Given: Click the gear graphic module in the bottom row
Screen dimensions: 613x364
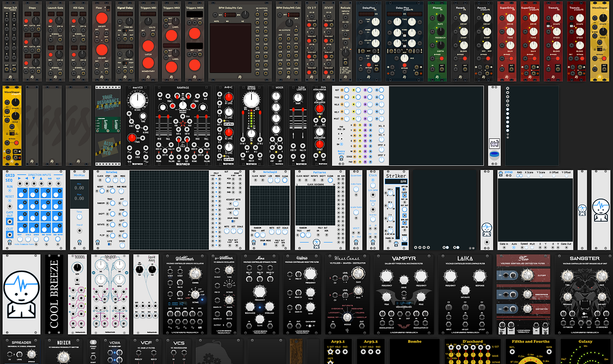Looking at the screenshot, I should pyautogui.click(x=209, y=358).
